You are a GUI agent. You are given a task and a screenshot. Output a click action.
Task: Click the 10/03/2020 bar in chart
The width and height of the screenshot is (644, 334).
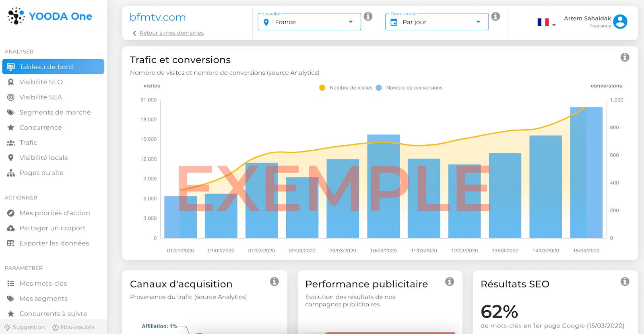(383, 186)
